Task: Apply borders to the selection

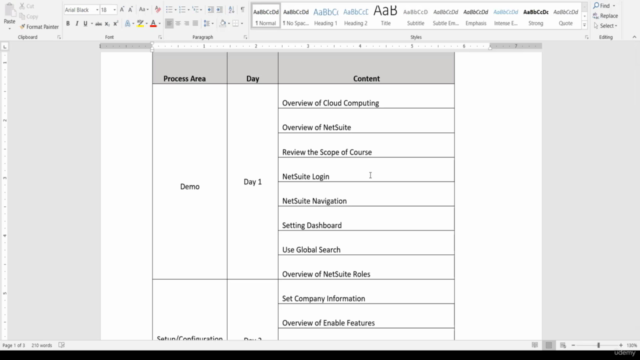Action: tap(236, 24)
